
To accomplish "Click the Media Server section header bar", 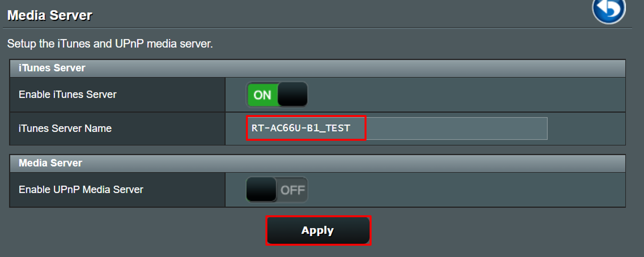I will pyautogui.click(x=317, y=163).
